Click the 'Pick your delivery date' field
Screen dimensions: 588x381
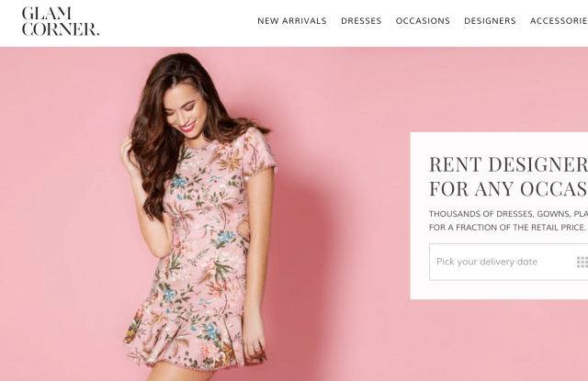[x=496, y=262]
